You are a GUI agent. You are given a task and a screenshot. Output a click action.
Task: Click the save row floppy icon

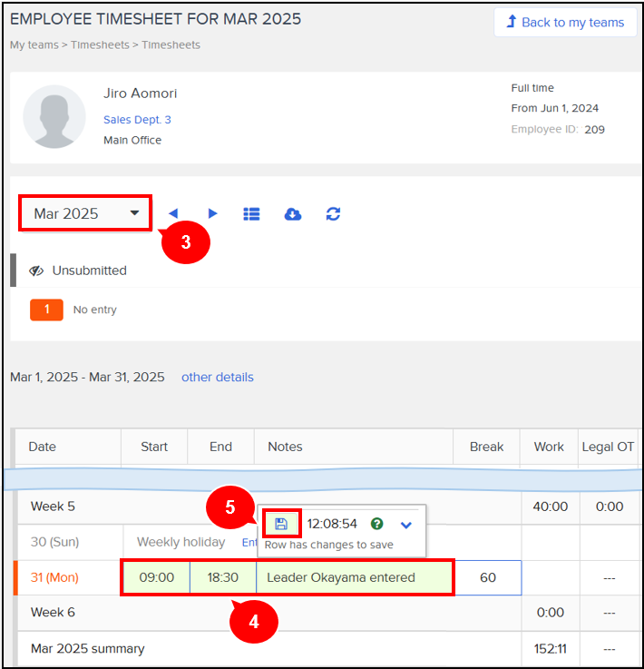tap(281, 524)
